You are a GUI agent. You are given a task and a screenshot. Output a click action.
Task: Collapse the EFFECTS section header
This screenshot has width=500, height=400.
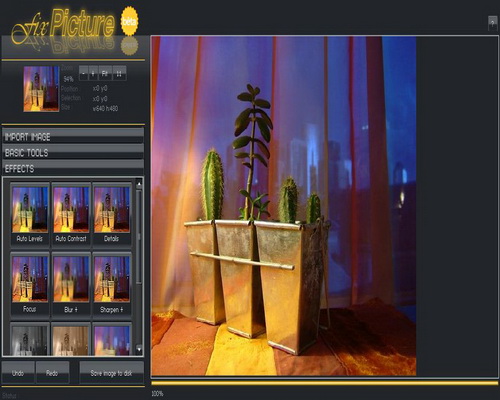pos(73,168)
